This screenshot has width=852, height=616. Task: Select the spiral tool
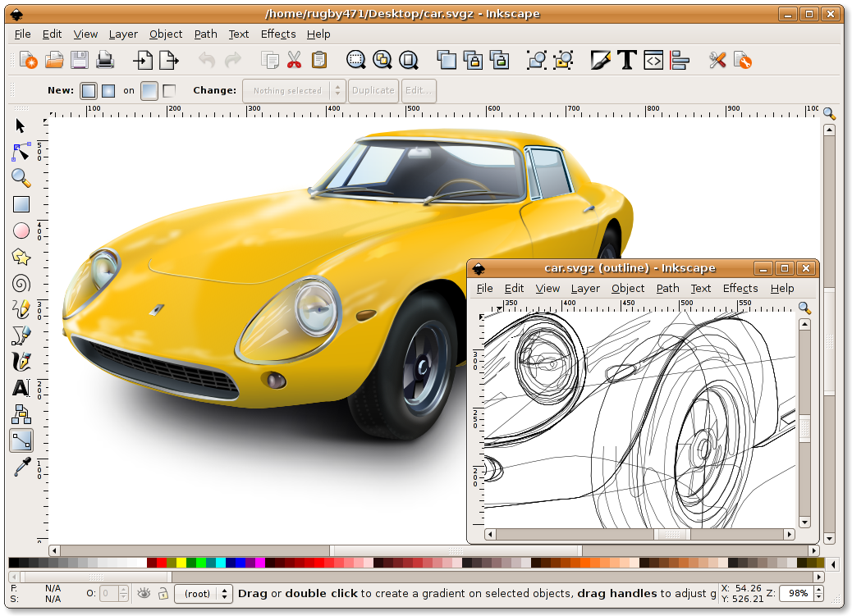21,284
